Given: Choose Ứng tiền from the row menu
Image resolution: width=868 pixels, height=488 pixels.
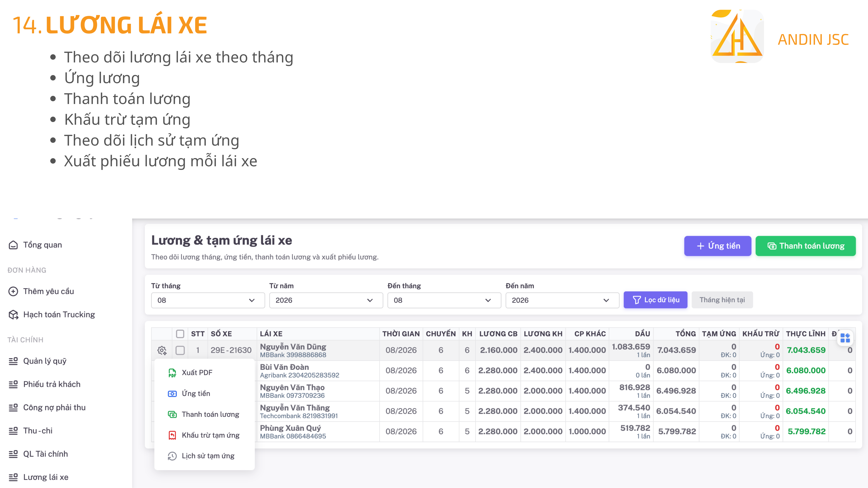Looking at the screenshot, I should pyautogui.click(x=204, y=393).
